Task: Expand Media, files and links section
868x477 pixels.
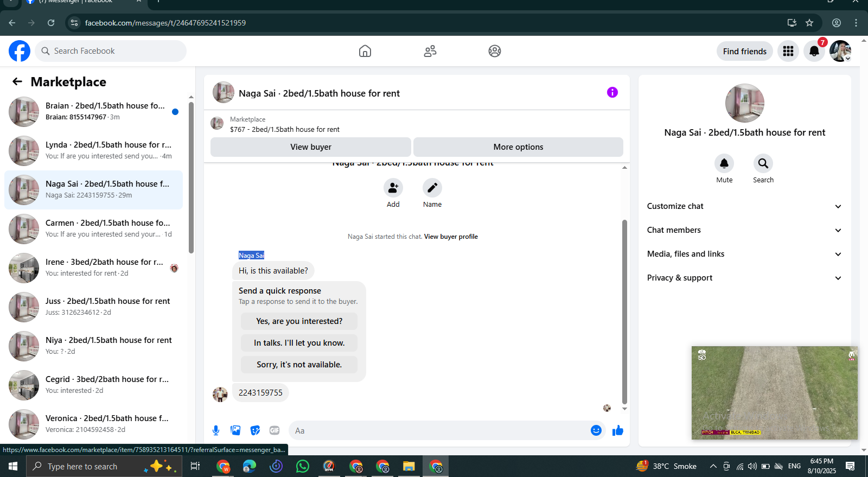Action: pyautogui.click(x=745, y=254)
